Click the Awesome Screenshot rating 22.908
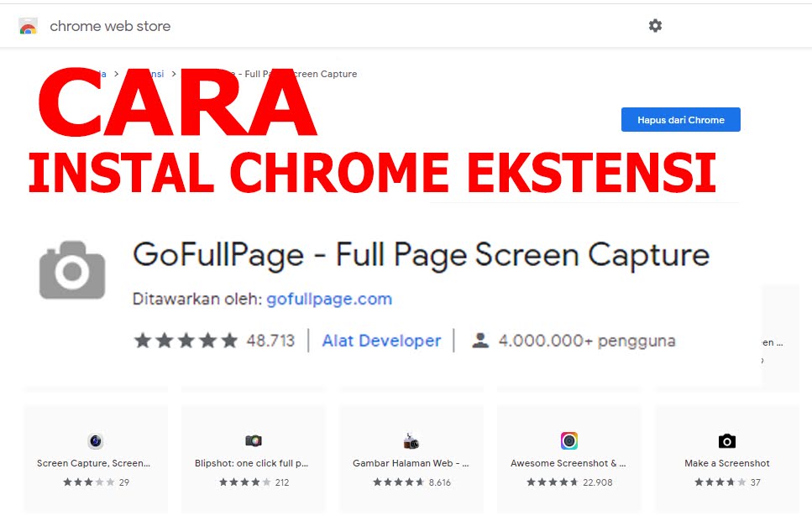812x521 pixels. [x=569, y=482]
